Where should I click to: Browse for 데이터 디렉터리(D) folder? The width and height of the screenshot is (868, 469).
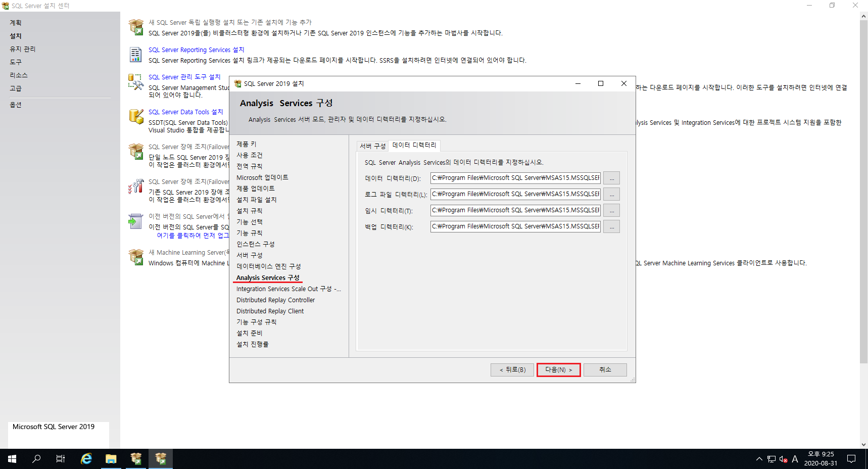point(612,178)
